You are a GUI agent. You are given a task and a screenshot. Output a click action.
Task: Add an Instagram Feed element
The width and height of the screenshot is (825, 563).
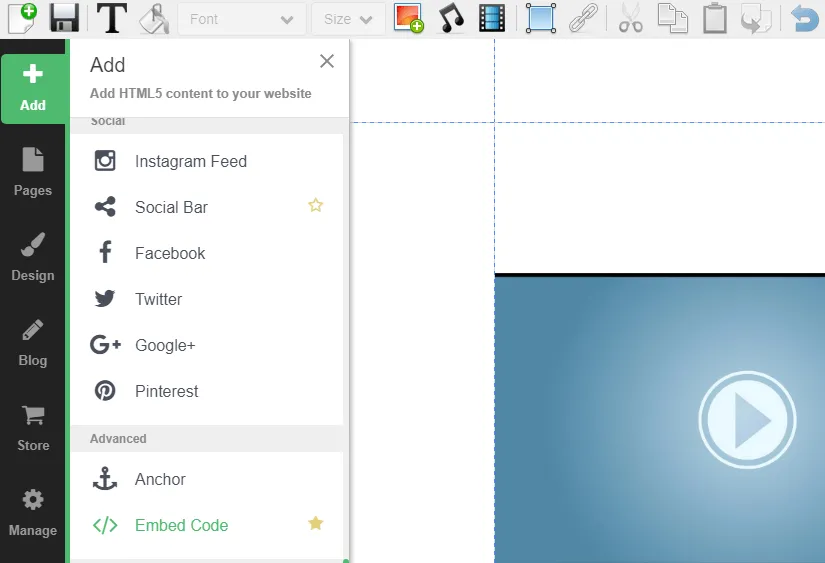point(207,161)
